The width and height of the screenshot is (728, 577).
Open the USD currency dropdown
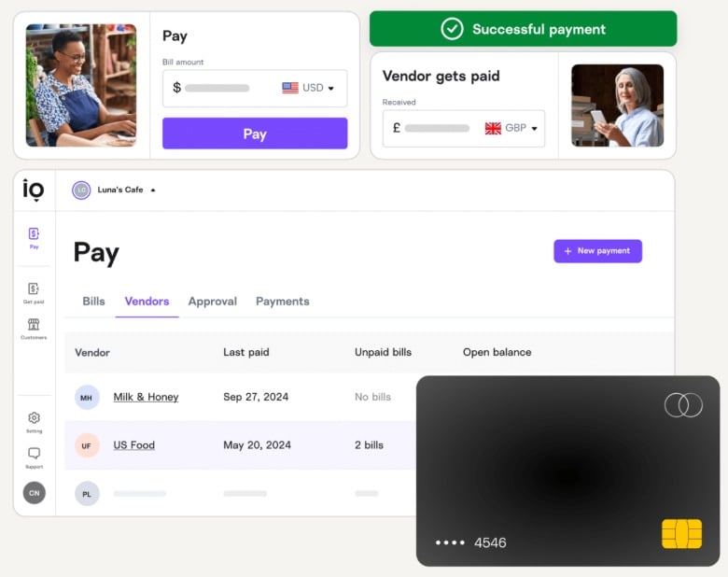[x=308, y=88]
